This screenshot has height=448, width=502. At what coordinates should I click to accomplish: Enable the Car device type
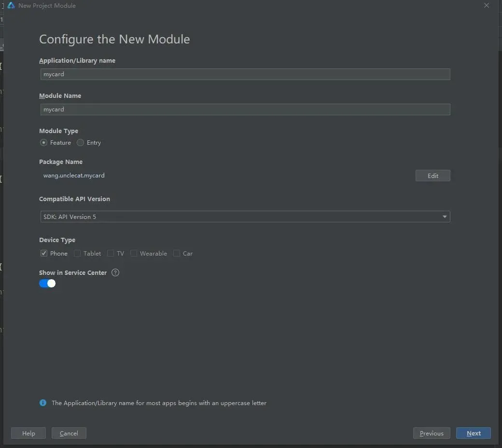click(x=177, y=253)
